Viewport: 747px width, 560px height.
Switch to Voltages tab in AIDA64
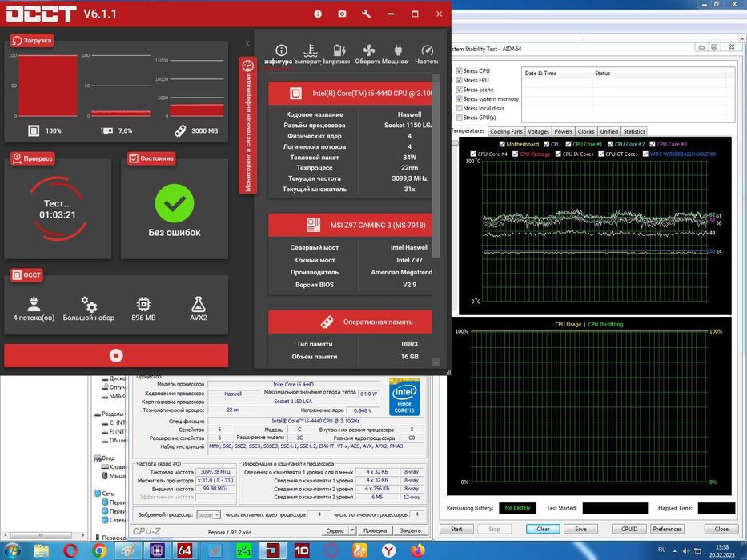(x=538, y=131)
